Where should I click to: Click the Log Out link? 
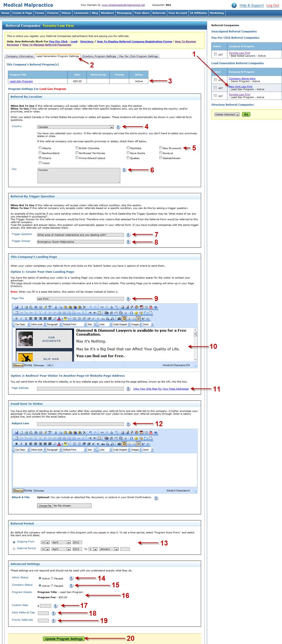(273, 5)
